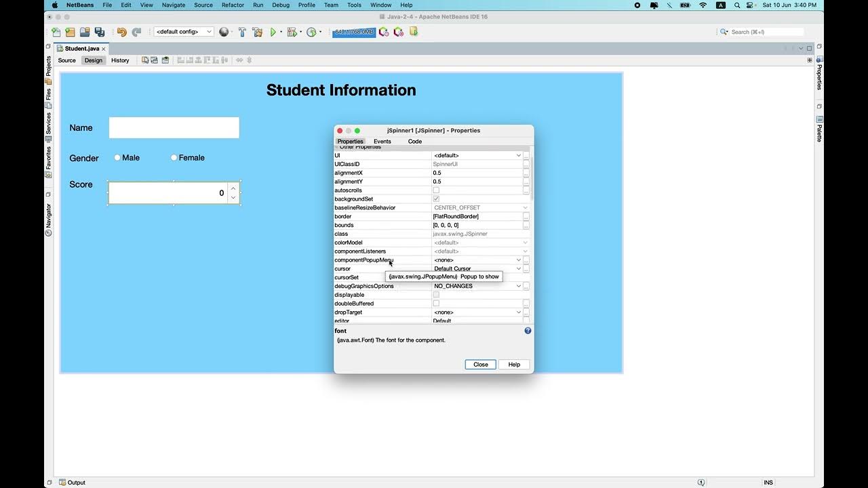Switch to the Source view

coord(67,60)
